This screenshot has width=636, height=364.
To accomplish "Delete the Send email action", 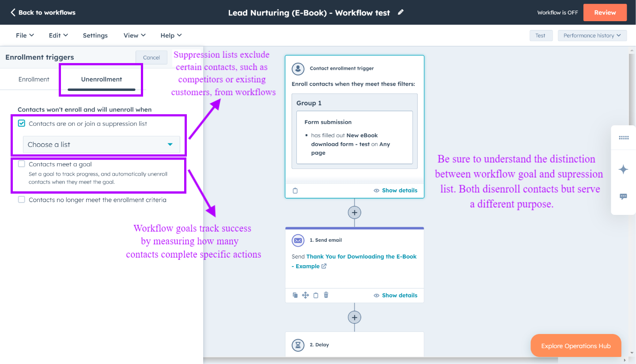I will click(x=326, y=295).
